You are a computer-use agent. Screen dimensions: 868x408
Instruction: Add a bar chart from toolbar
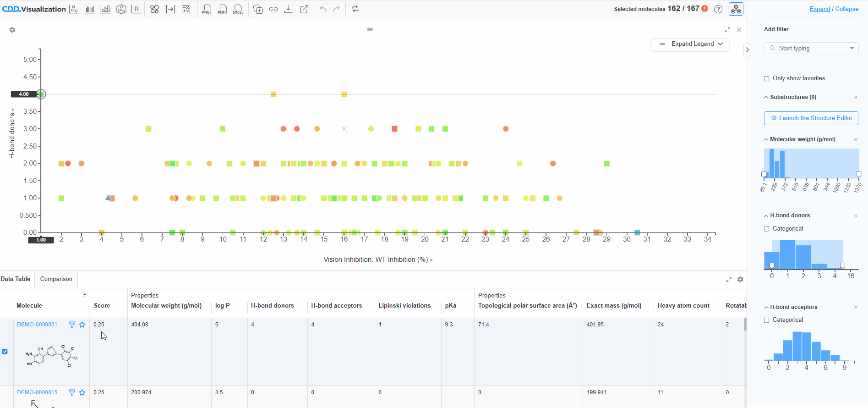tap(105, 9)
